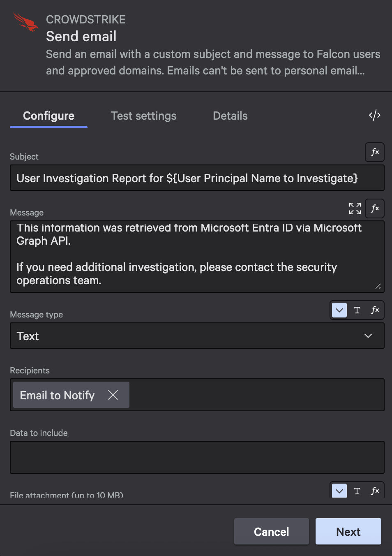Image resolution: width=392 pixels, height=556 pixels.
Task: Switch to the Test settings tab
Action: pyautogui.click(x=143, y=116)
